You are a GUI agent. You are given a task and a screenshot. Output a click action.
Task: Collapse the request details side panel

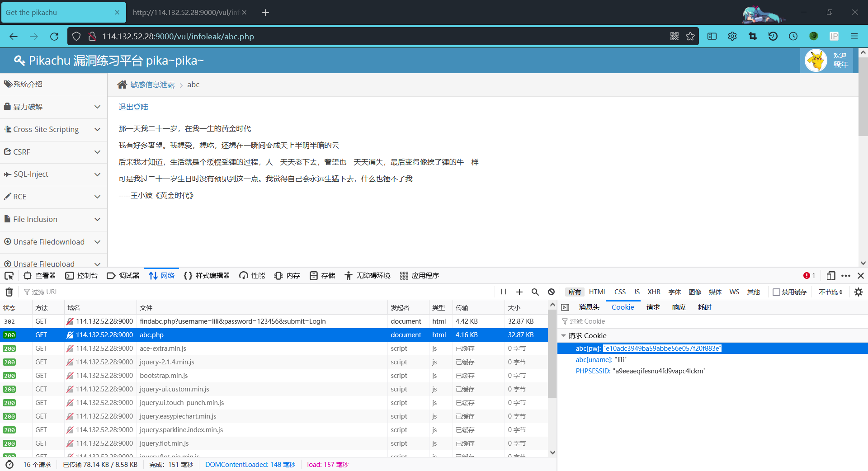click(565, 307)
